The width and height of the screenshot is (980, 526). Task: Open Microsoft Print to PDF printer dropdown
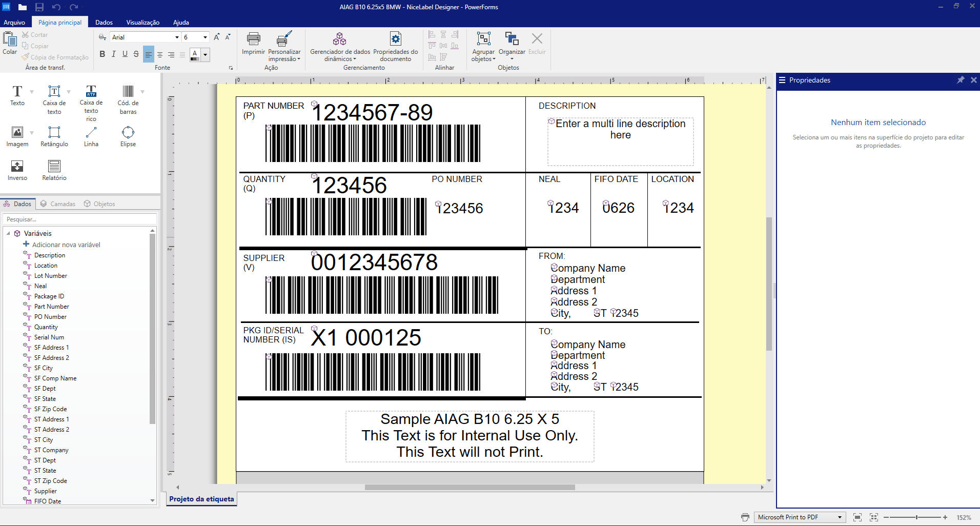[840, 517]
